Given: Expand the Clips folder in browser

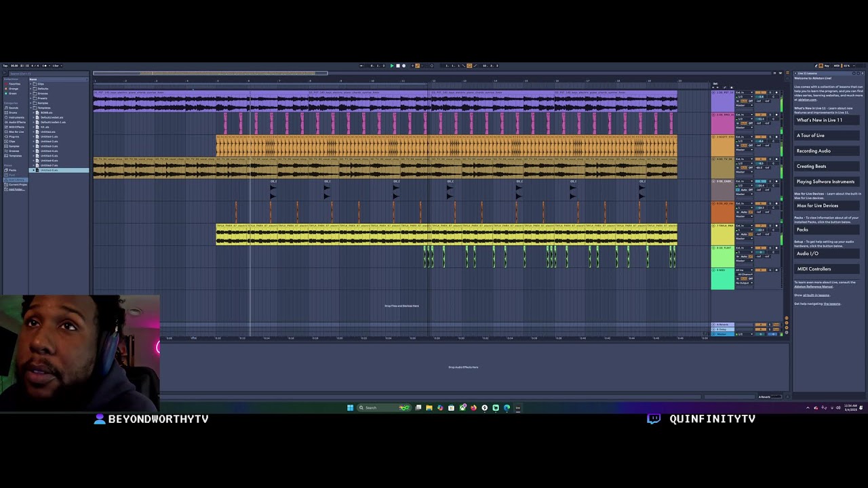Looking at the screenshot, I should [x=31, y=84].
